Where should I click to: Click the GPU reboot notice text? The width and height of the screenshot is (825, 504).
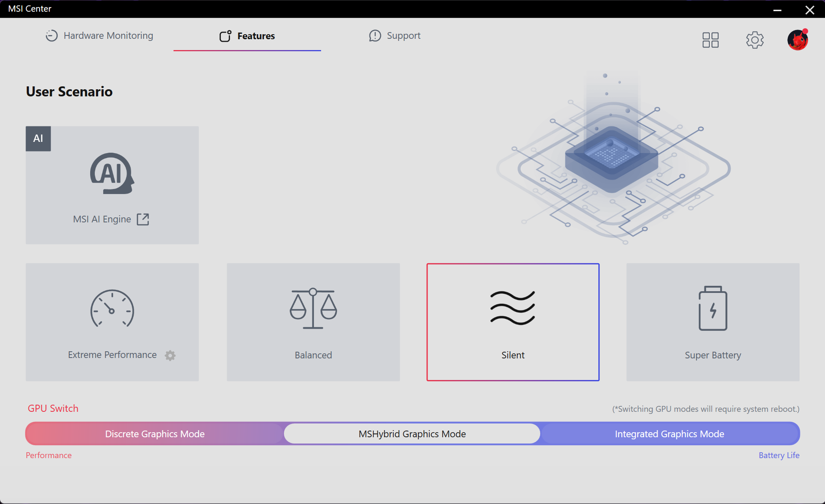point(706,409)
